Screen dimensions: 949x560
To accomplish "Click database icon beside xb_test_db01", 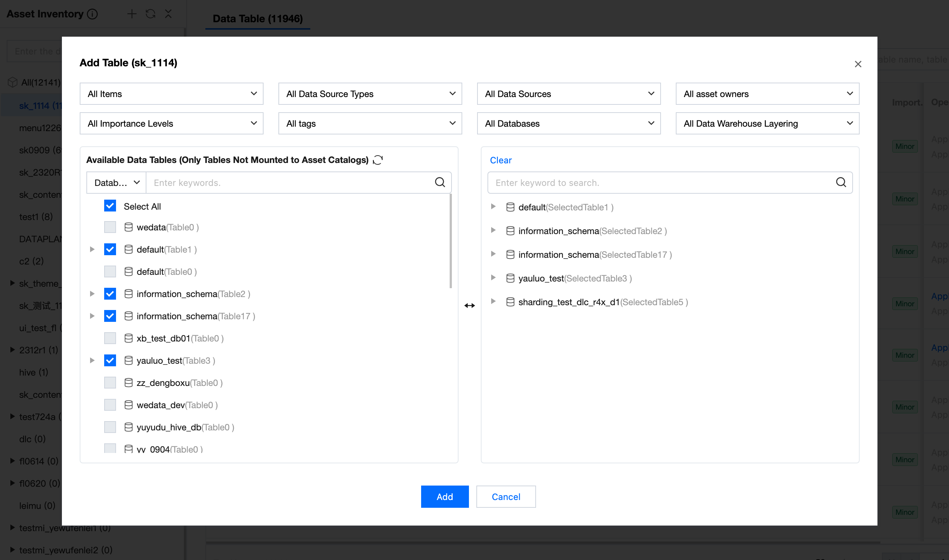I will pos(128,338).
